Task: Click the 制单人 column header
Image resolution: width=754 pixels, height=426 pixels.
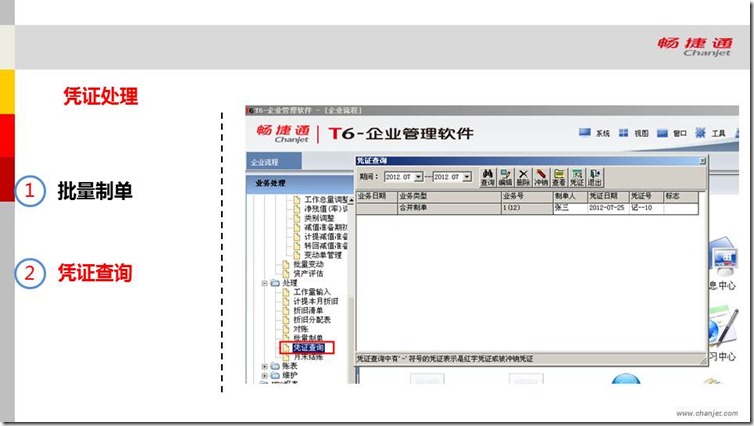Action: click(x=571, y=196)
